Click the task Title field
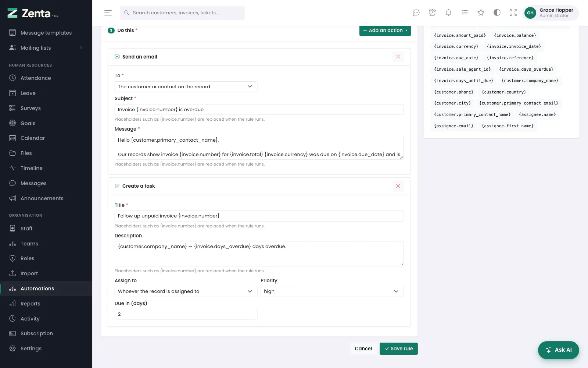The image size is (588, 368). [x=259, y=216]
